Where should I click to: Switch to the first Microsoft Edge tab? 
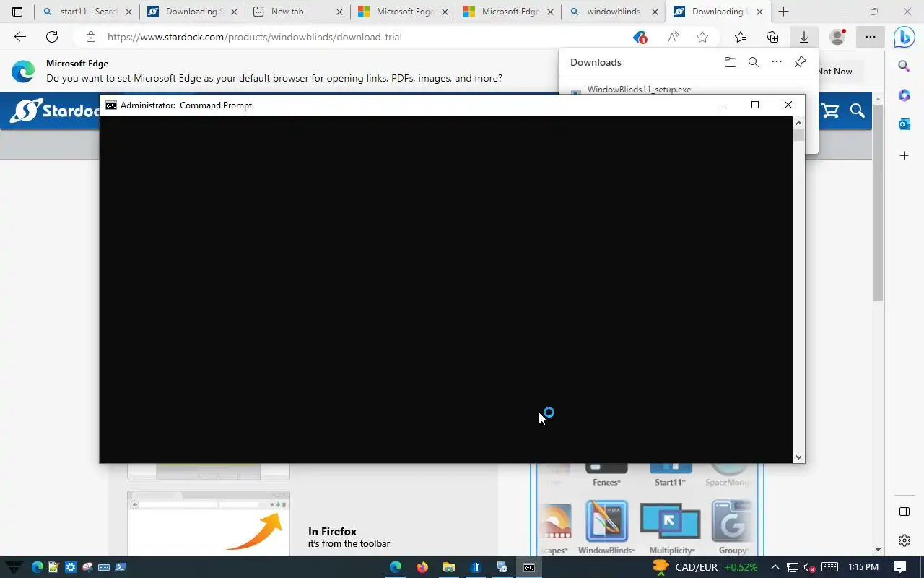tap(403, 12)
